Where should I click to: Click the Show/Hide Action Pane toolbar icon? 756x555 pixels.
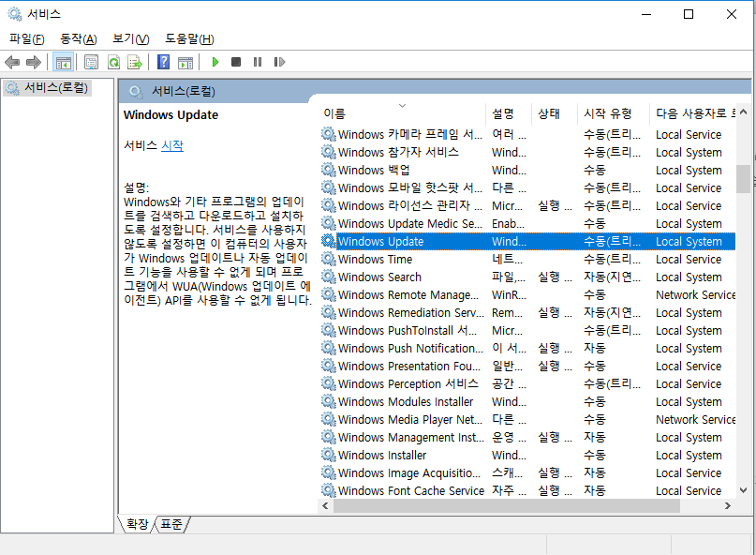click(185, 62)
